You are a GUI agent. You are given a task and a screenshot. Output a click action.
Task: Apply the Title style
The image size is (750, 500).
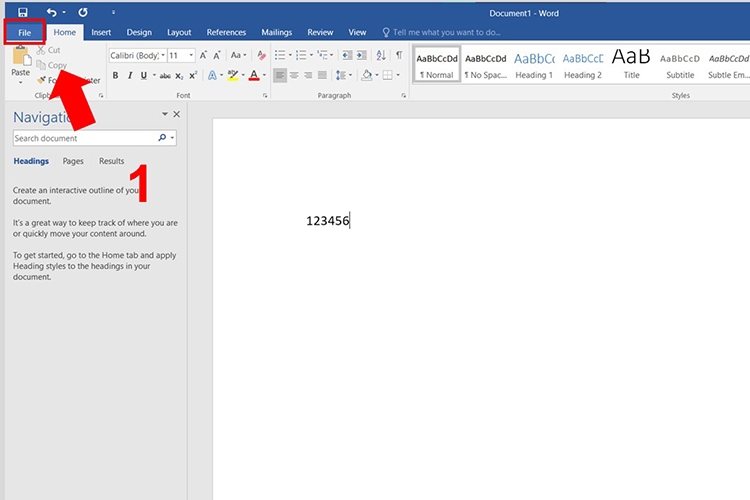point(631,65)
